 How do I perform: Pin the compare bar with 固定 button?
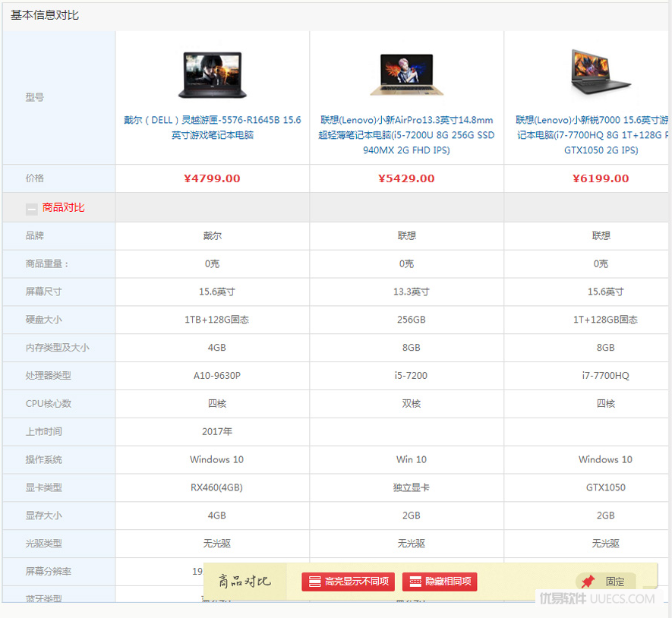607,582
